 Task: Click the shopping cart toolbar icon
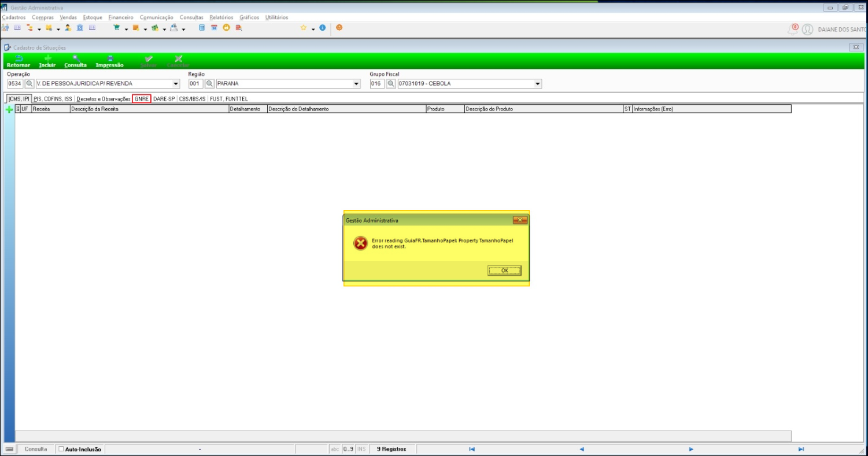point(117,28)
